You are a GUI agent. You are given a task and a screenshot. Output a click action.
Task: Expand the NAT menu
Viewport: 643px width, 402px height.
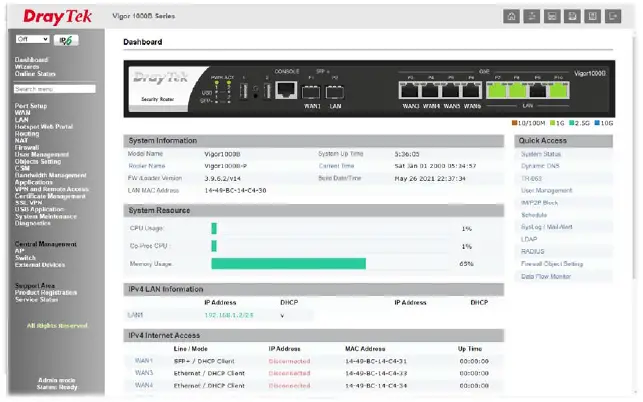(x=21, y=140)
